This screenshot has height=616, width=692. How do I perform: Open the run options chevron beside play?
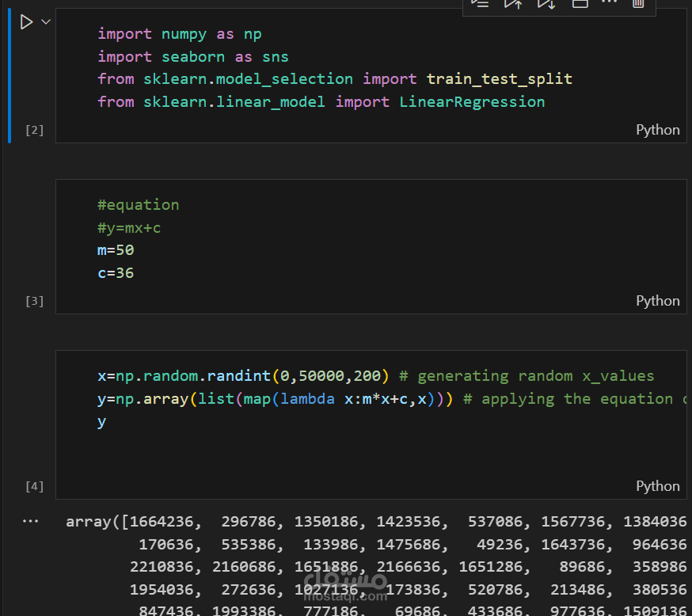coord(46,21)
